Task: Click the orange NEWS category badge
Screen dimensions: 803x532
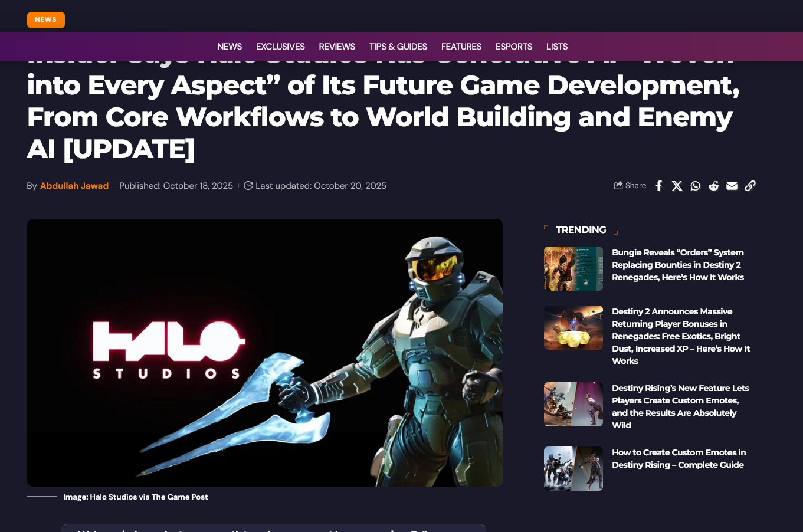Action: pos(46,20)
